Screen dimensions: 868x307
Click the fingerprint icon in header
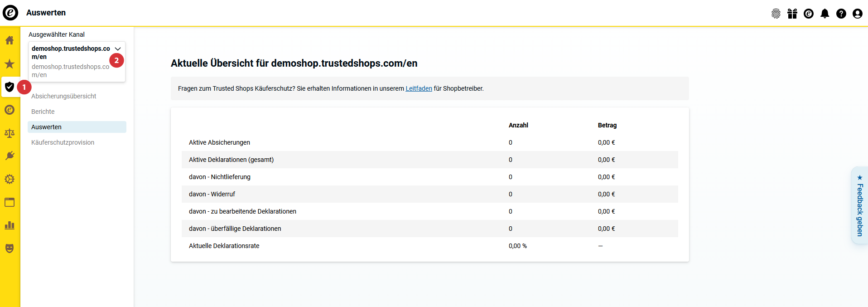[776, 14]
